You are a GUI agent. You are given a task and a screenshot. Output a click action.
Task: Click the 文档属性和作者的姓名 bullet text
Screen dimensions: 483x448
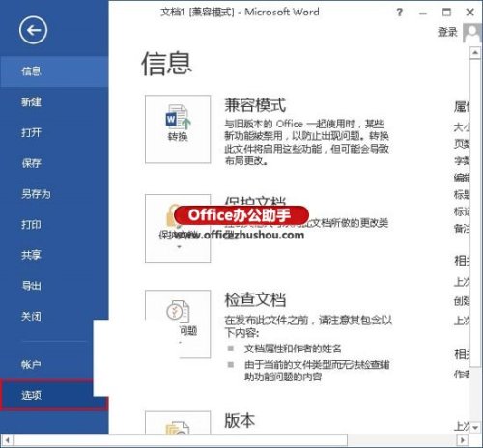(293, 349)
